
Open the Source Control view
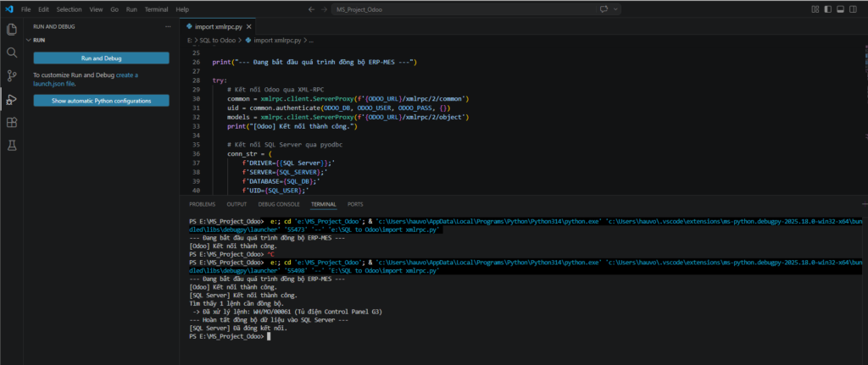click(12, 75)
